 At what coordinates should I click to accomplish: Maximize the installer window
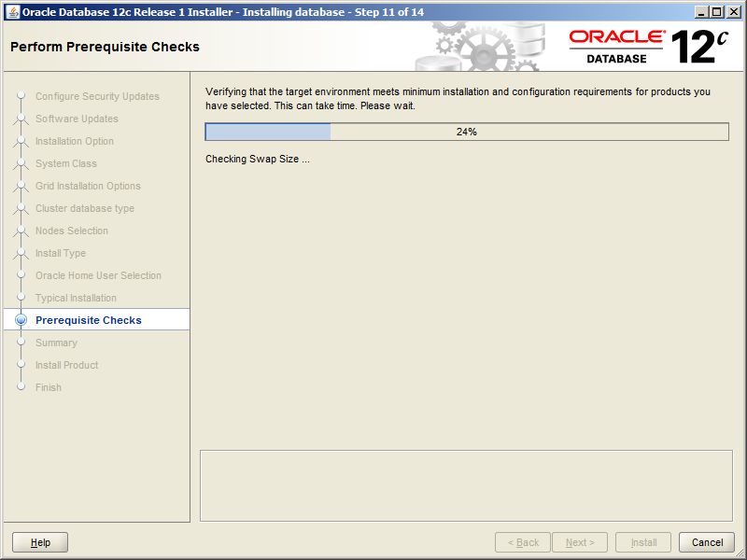tap(717, 12)
